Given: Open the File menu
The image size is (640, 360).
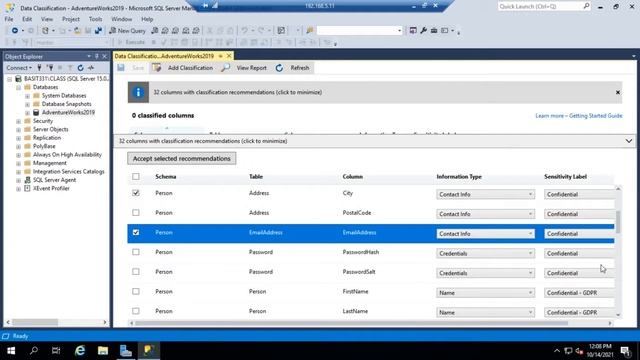Looking at the screenshot, I should pyautogui.click(x=9, y=19).
